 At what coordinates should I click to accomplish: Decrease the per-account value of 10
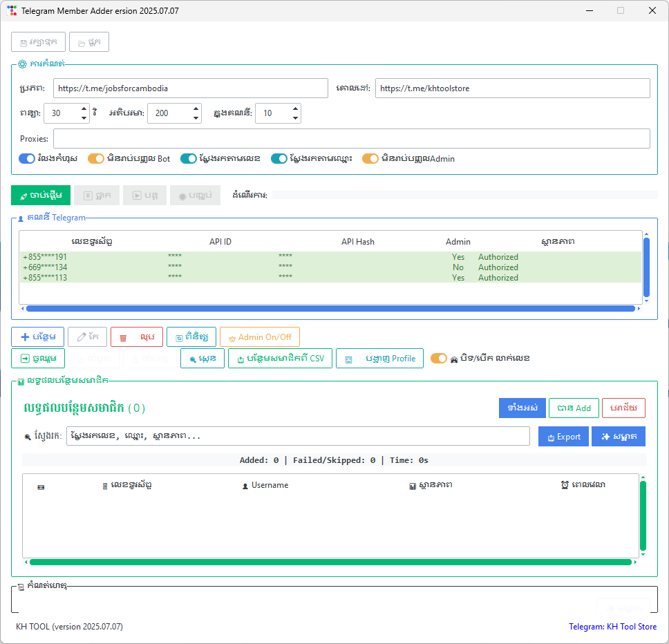coord(295,117)
